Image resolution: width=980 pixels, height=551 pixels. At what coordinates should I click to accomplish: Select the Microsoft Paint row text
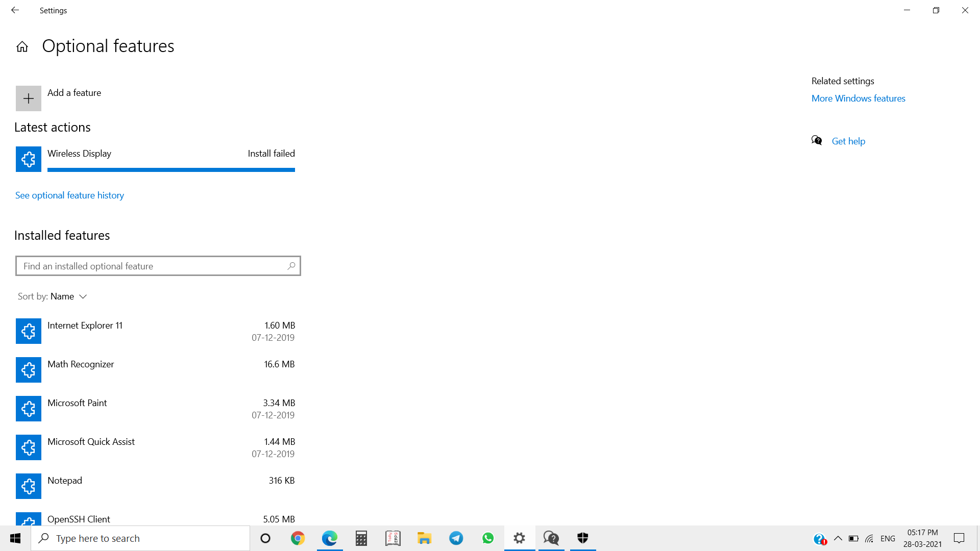point(77,403)
